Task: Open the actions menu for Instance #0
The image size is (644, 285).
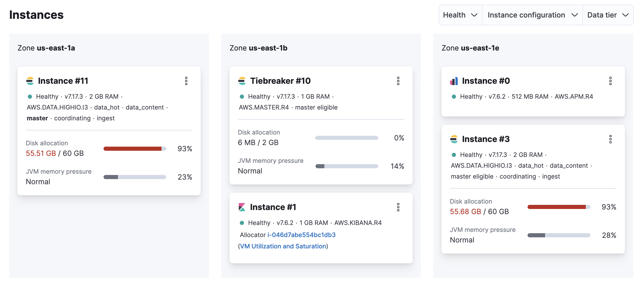Action: (610, 81)
